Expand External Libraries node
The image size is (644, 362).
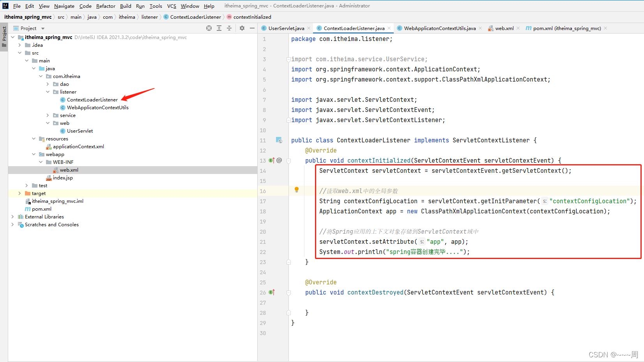pos(12,216)
